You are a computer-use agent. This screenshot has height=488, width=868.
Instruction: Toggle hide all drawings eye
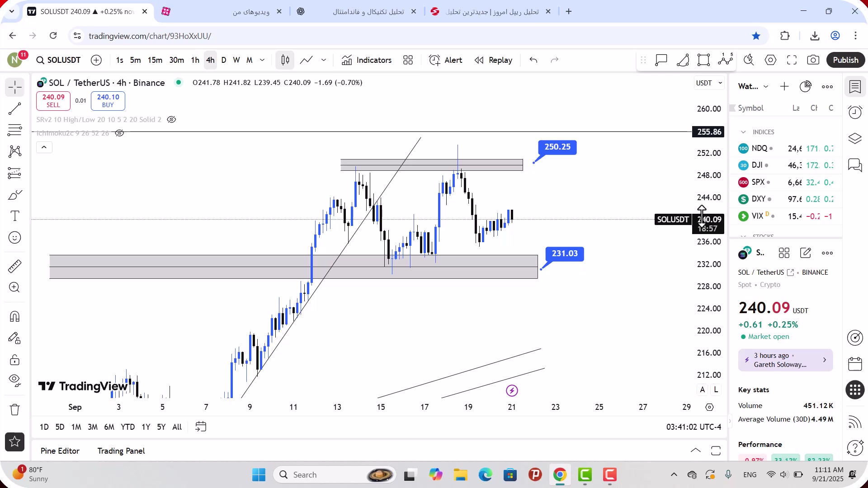click(15, 381)
